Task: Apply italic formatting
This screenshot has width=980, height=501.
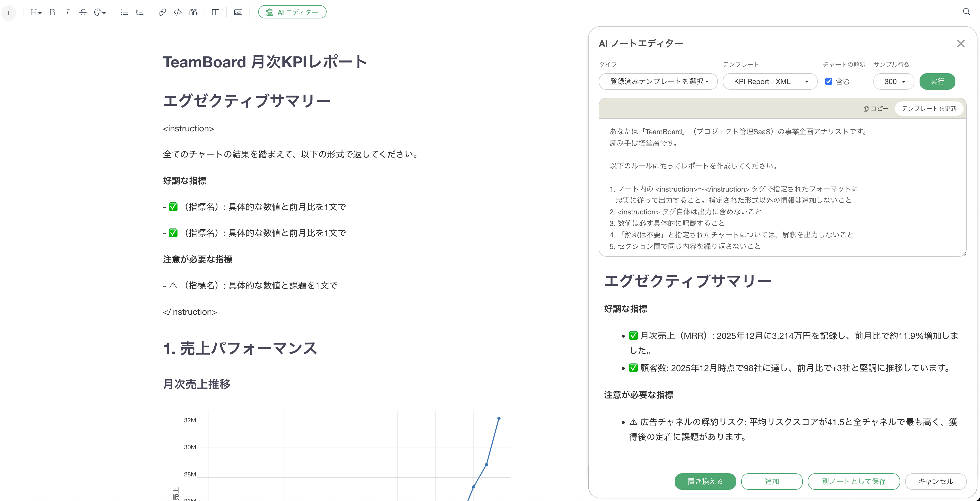Action: point(67,12)
